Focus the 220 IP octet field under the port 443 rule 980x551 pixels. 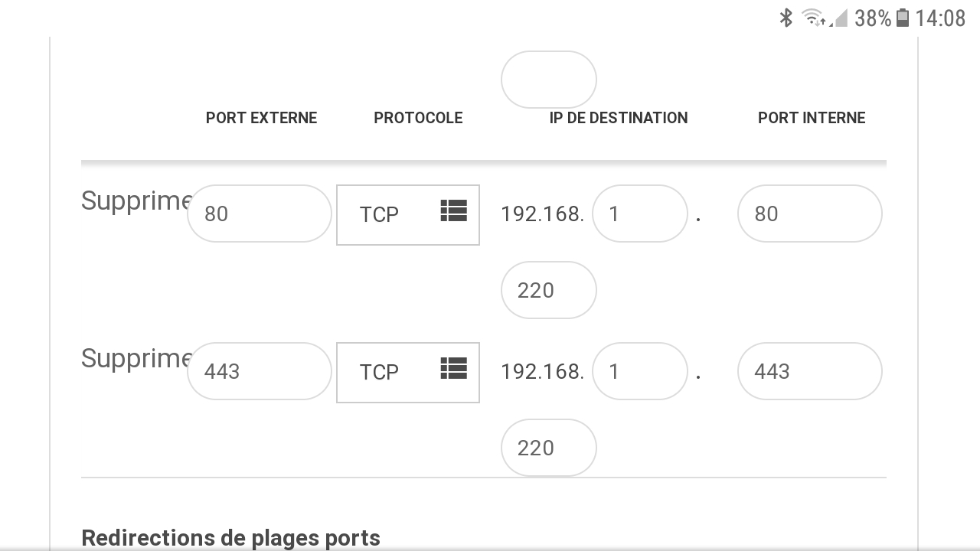tap(549, 448)
